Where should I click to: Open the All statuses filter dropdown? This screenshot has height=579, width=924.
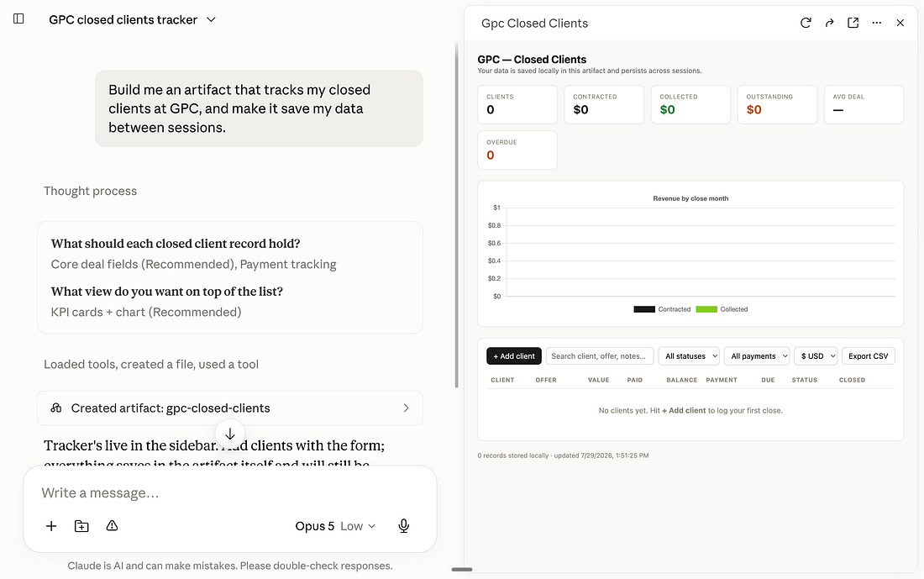click(x=689, y=356)
